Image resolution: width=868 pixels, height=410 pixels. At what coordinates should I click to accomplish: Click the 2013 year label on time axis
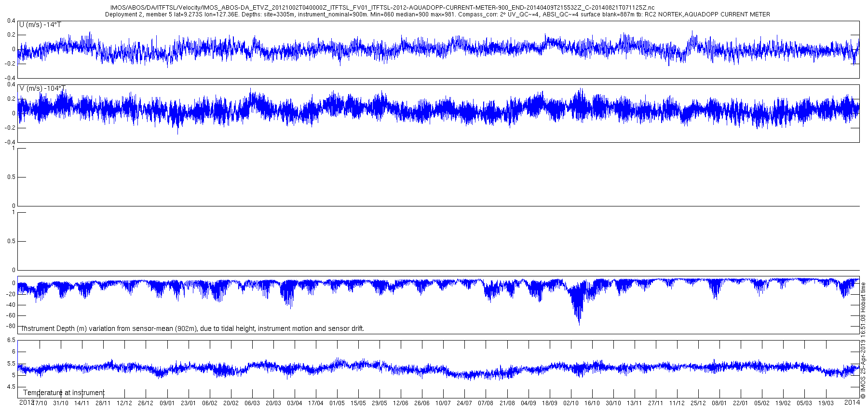(26, 402)
